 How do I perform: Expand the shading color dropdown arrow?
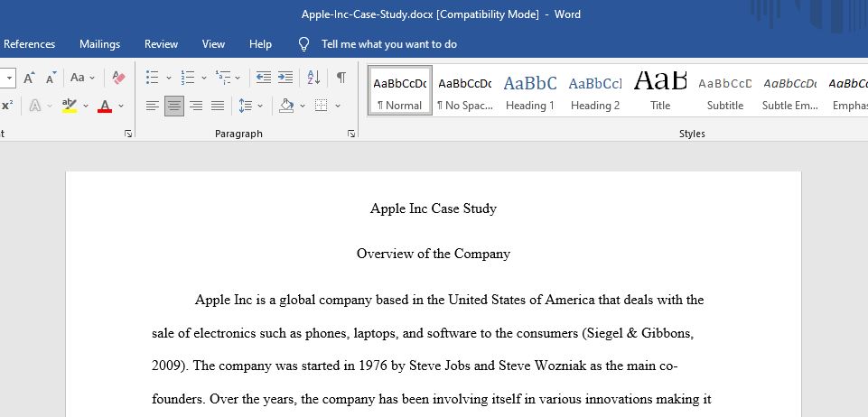point(303,106)
